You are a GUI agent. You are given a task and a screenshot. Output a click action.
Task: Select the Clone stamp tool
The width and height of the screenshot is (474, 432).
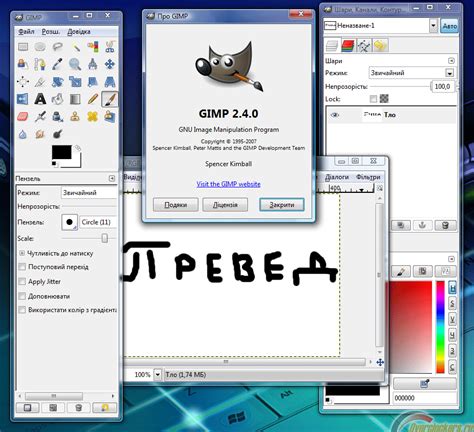(x=75, y=116)
